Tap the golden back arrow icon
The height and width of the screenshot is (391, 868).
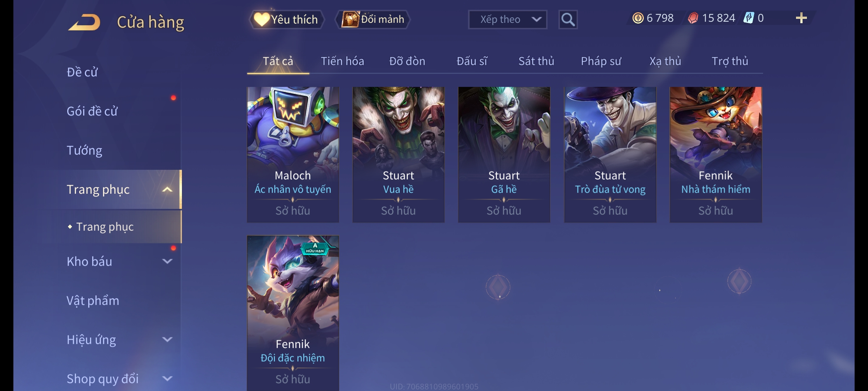[x=84, y=22]
